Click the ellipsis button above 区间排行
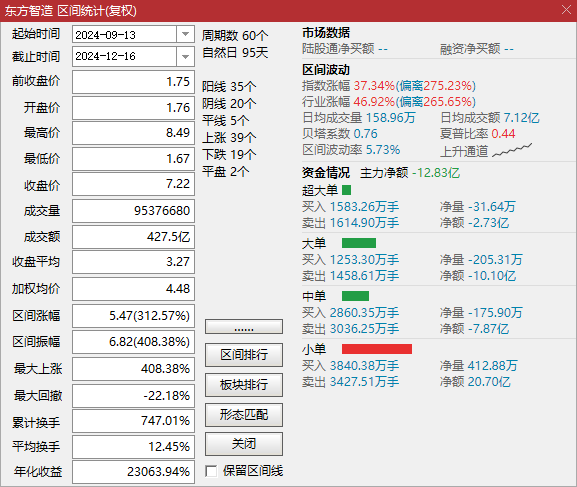577x487 pixels. coord(244,327)
